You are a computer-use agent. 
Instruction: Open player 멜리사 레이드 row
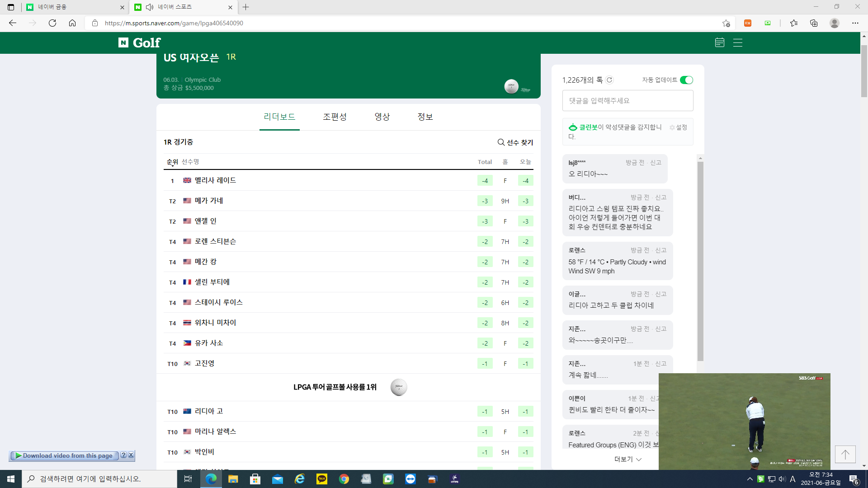(348, 180)
